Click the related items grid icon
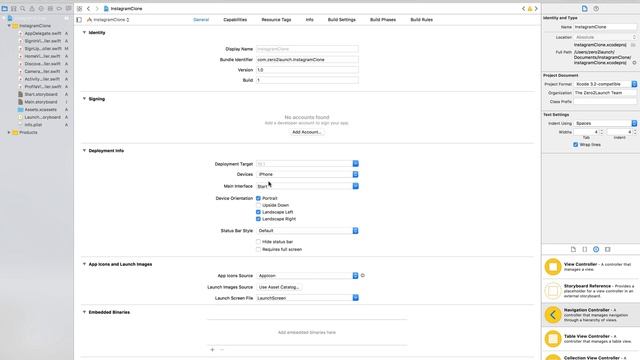 [79, 9]
